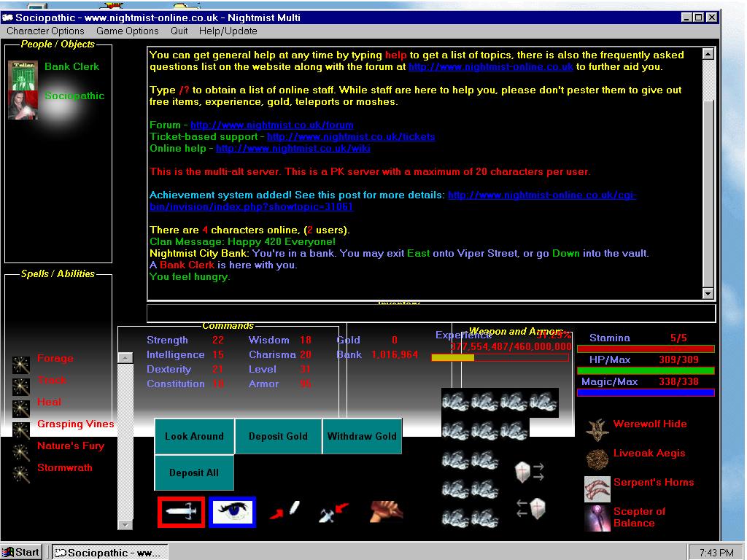Open the Game Options menu
The image size is (747, 560).
tap(128, 31)
